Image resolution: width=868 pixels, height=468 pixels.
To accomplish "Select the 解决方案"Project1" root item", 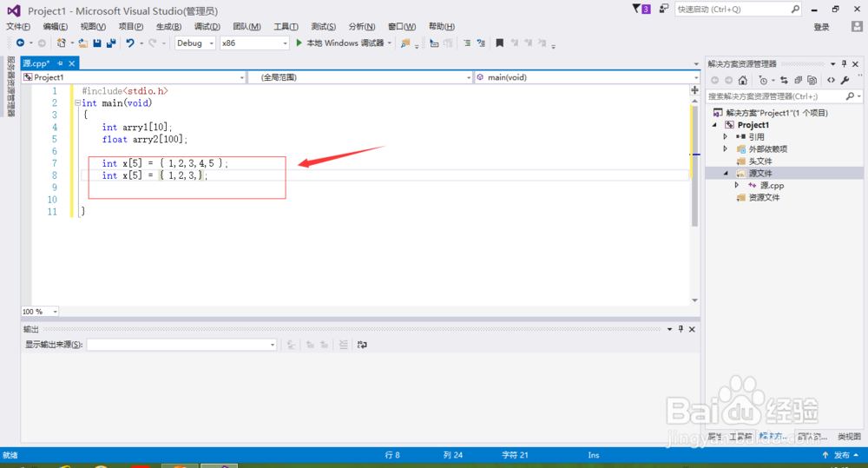I will tap(777, 113).
